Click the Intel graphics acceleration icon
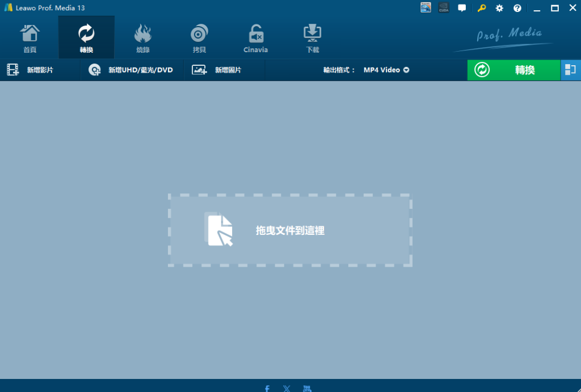Screen dimensions: 581x392 [426, 8]
